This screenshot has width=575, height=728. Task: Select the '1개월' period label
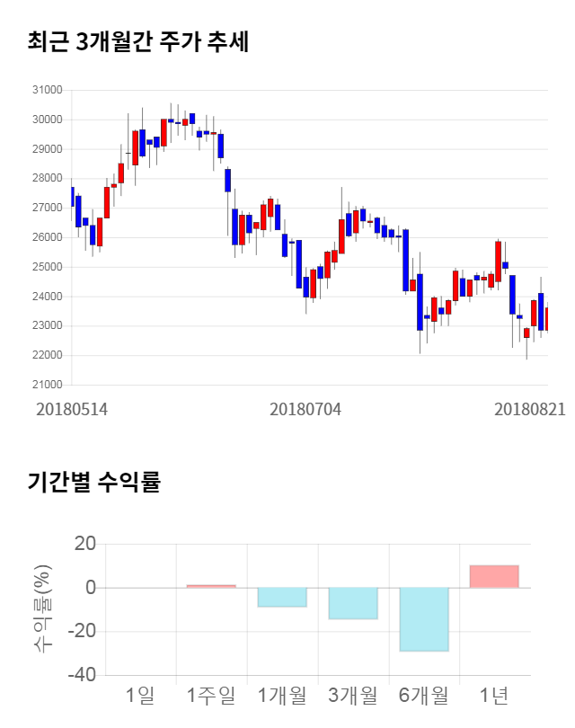pos(282,696)
